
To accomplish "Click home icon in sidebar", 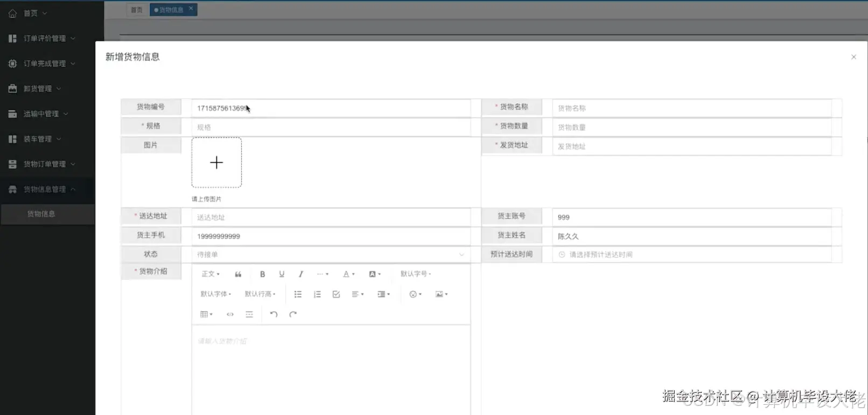I will [x=12, y=13].
